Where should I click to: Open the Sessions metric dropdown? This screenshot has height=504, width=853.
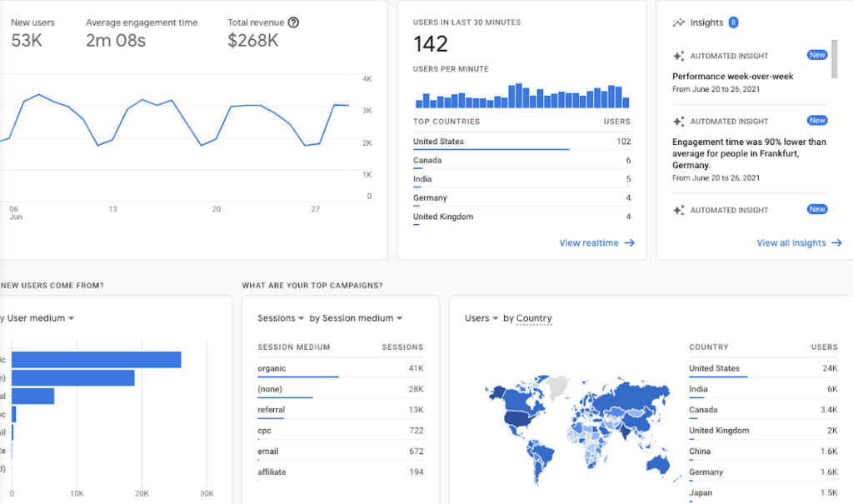(280, 317)
